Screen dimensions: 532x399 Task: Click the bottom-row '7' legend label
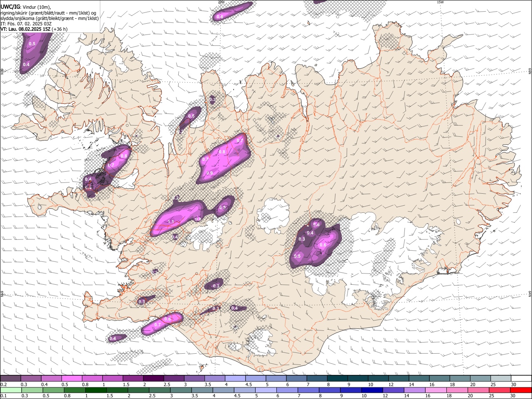click(x=298, y=396)
